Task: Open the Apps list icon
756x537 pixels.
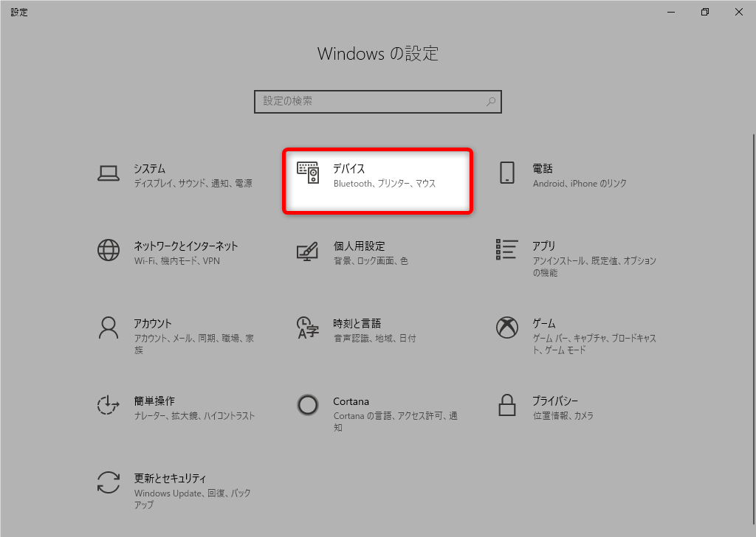Action: pyautogui.click(x=506, y=249)
